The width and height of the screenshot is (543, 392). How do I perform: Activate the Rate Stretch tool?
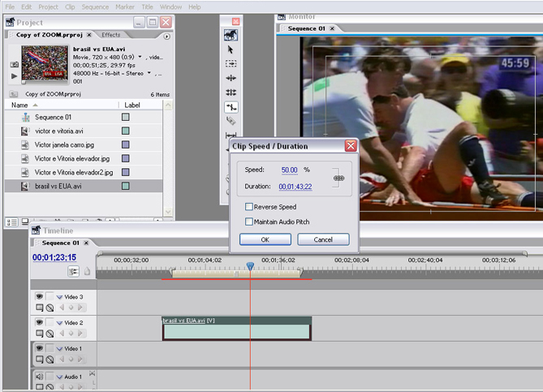point(231,107)
